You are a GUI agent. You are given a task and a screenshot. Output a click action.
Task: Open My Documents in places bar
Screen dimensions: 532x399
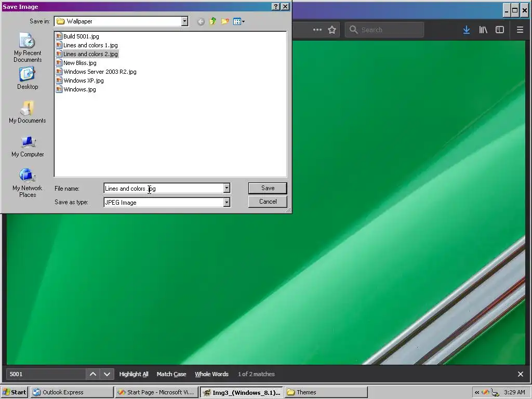tap(28, 112)
